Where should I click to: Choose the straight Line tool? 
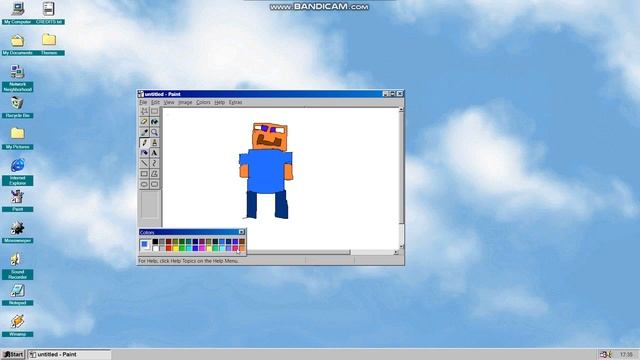144,163
